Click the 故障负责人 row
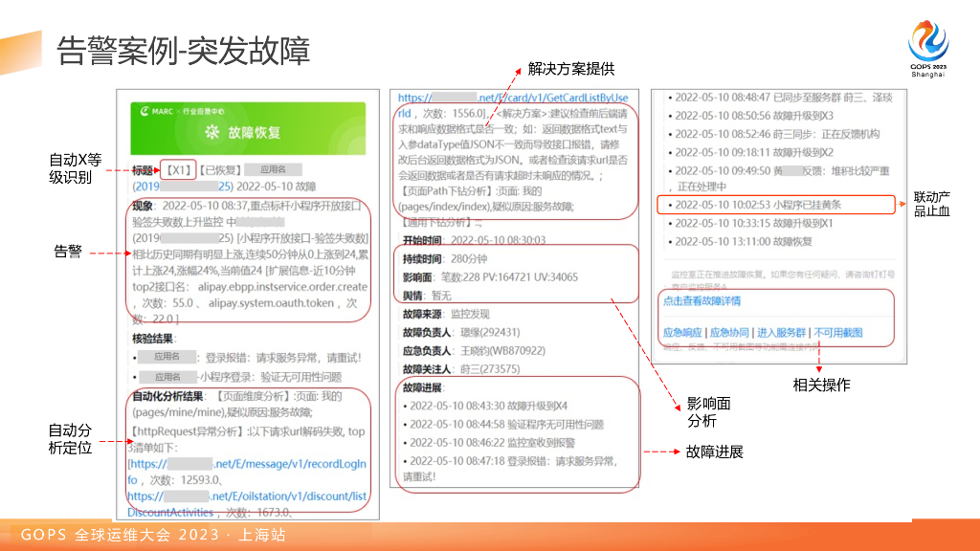Viewport: 980px width, 551px height. coord(460,332)
